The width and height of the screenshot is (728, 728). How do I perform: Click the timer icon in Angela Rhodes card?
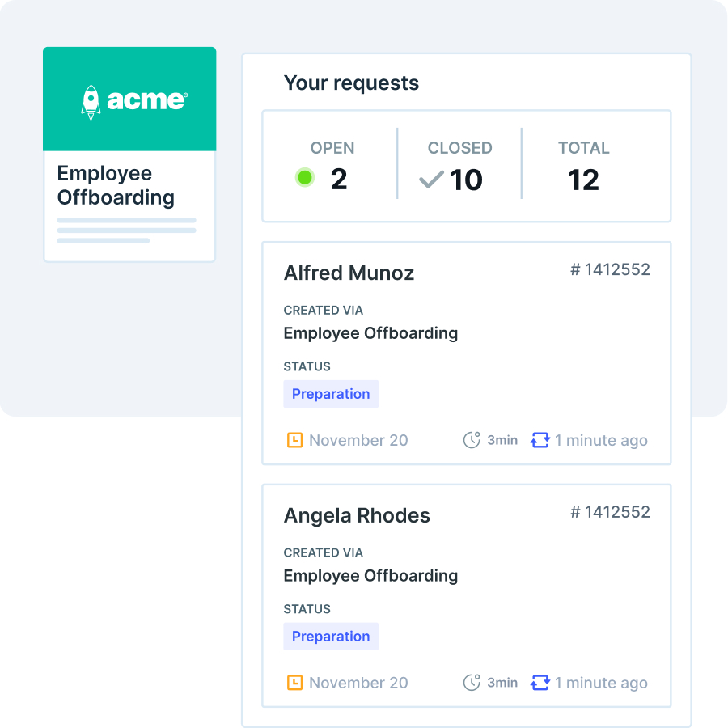click(472, 683)
